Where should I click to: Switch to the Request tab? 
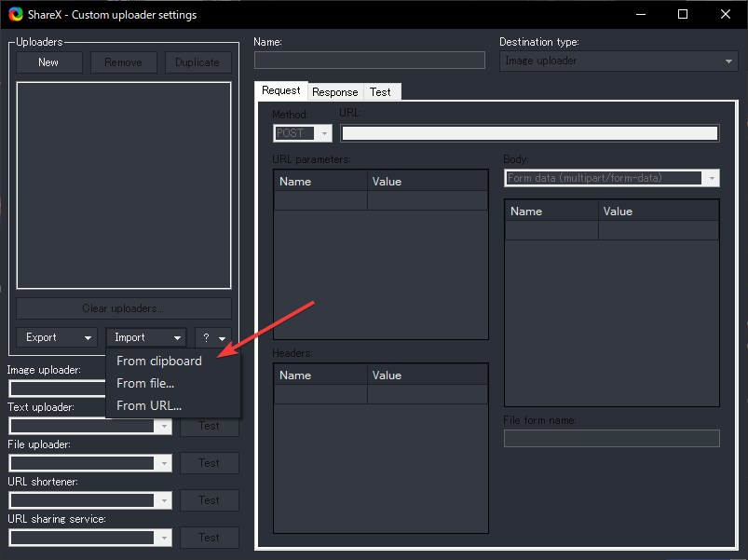(x=281, y=90)
